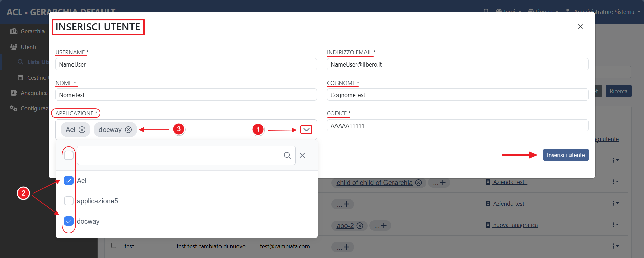Close the Inserisci Utente dialog

580,27
